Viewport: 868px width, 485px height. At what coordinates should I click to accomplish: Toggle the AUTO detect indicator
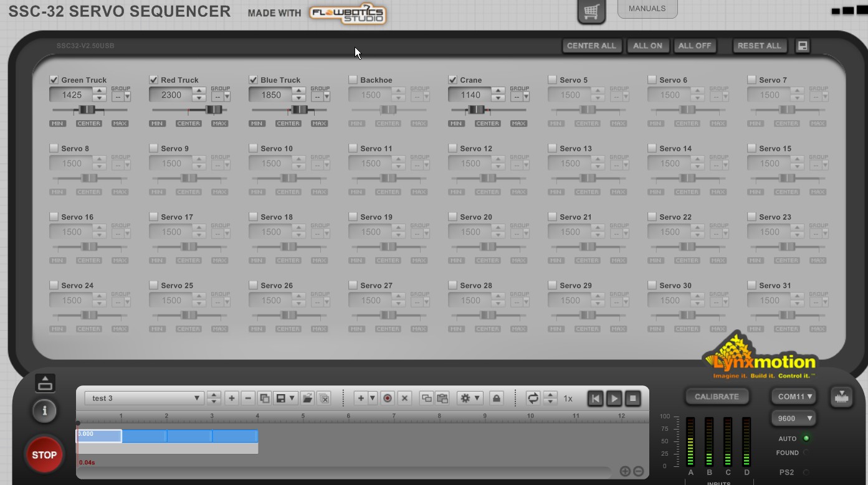[x=806, y=438]
